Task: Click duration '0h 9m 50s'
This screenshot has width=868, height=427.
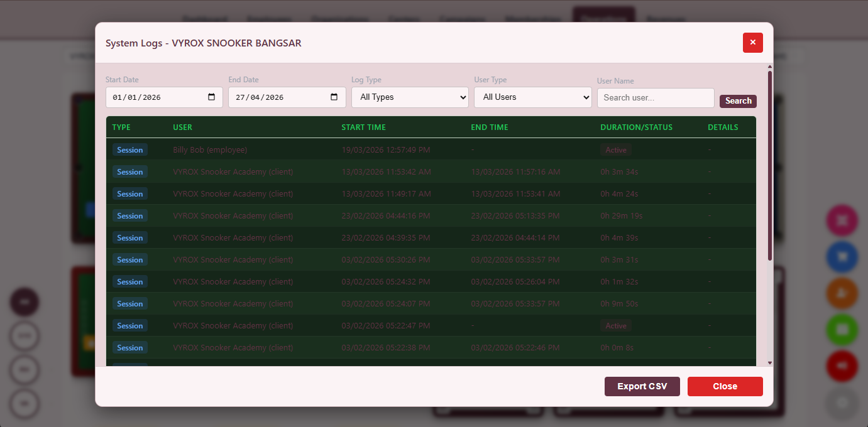Action: pyautogui.click(x=619, y=304)
